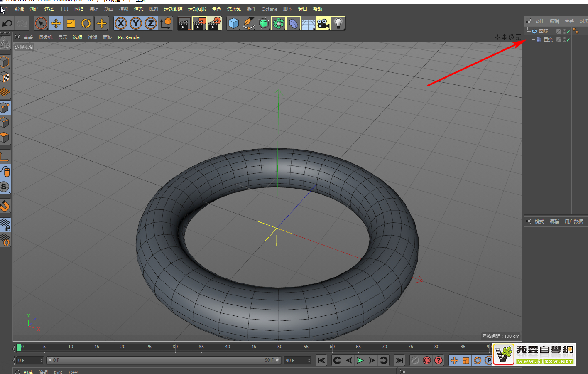Open Render Settings gear clapperboard
Viewport: 588px width, 374px height.
(214, 23)
